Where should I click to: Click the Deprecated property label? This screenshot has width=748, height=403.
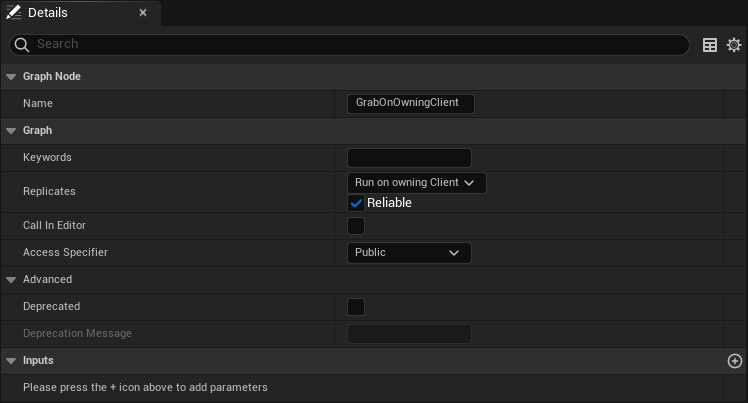point(52,306)
